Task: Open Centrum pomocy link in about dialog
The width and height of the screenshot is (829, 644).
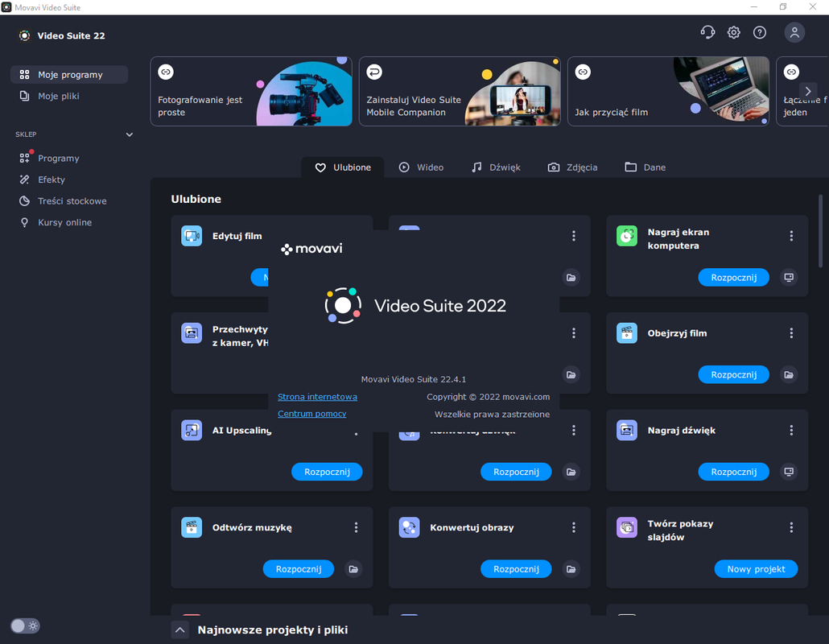Action: [312, 414]
